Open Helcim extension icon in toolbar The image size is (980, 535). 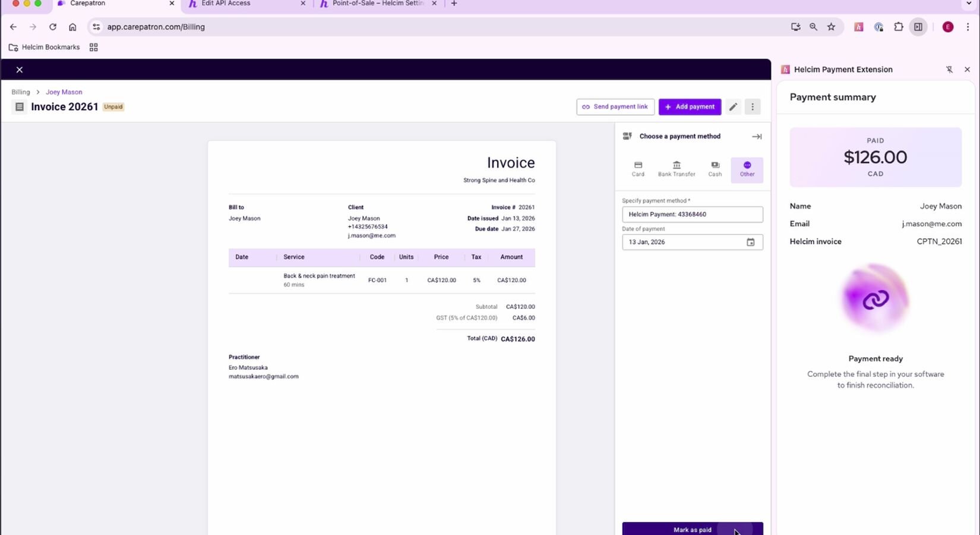858,27
